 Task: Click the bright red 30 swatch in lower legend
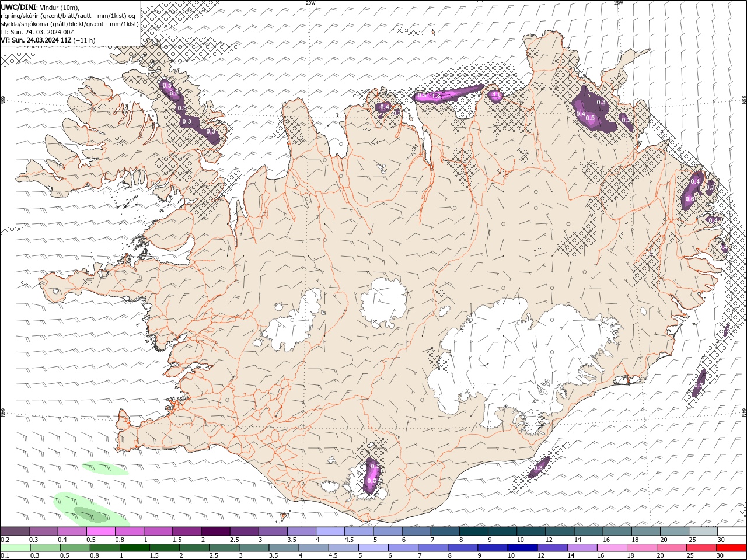[732, 548]
